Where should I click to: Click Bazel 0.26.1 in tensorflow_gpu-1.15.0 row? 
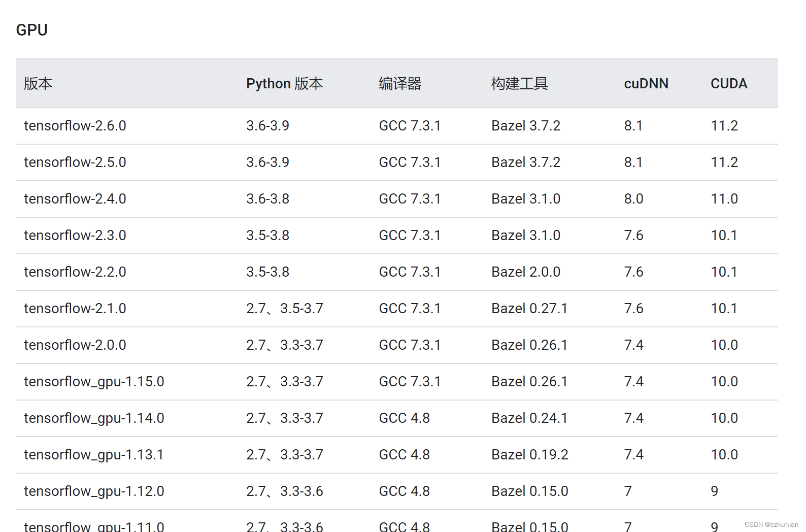click(529, 381)
